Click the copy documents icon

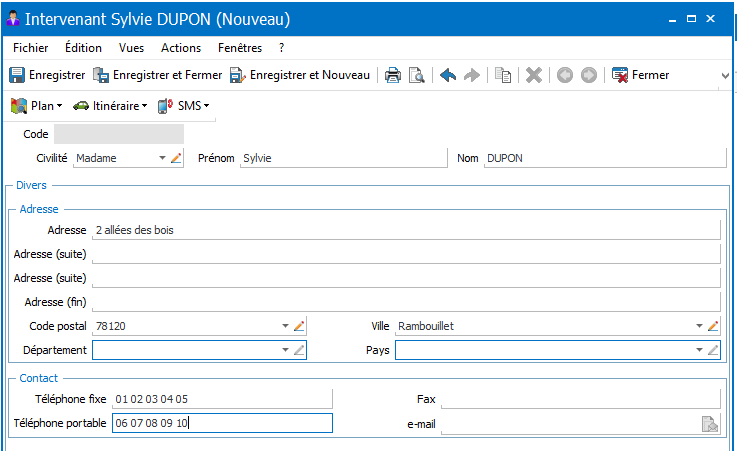[503, 75]
